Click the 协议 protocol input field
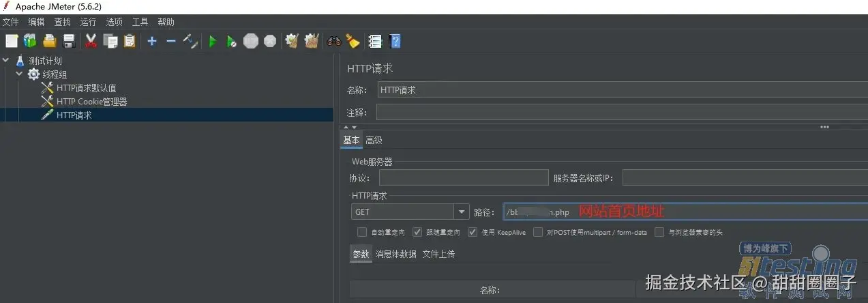Screen dimensions: 868x303 (464, 178)
